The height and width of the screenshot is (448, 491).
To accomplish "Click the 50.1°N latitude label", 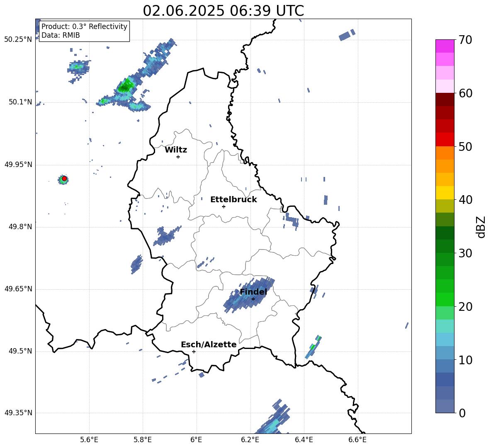I will (20, 102).
